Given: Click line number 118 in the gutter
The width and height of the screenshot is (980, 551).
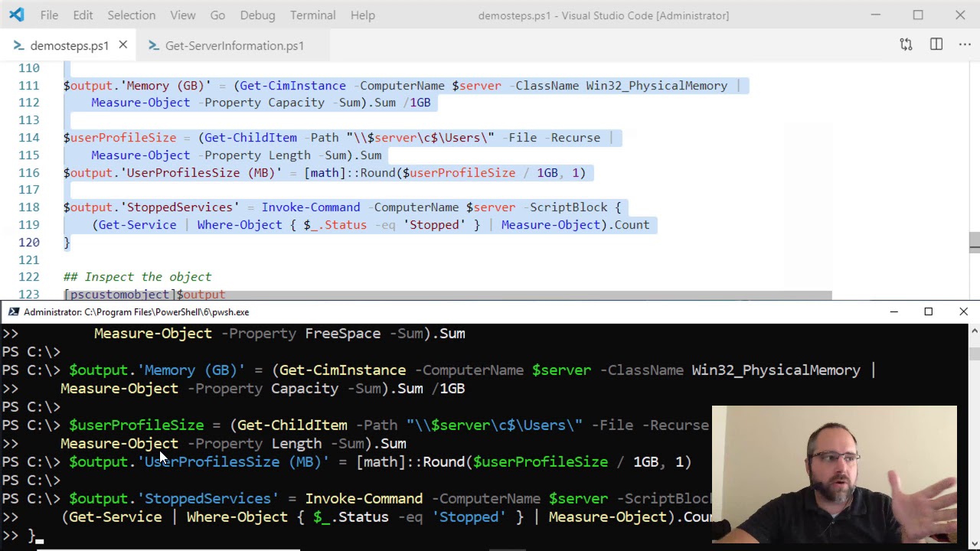Looking at the screenshot, I should click(29, 207).
